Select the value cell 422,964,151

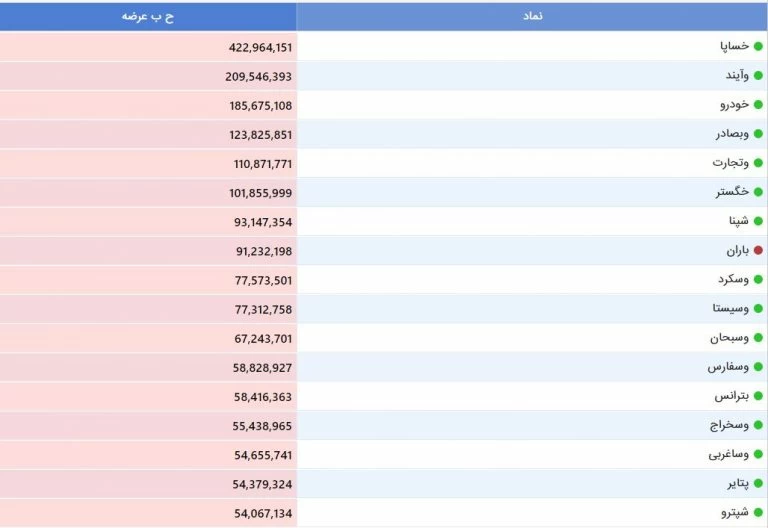pos(259,47)
